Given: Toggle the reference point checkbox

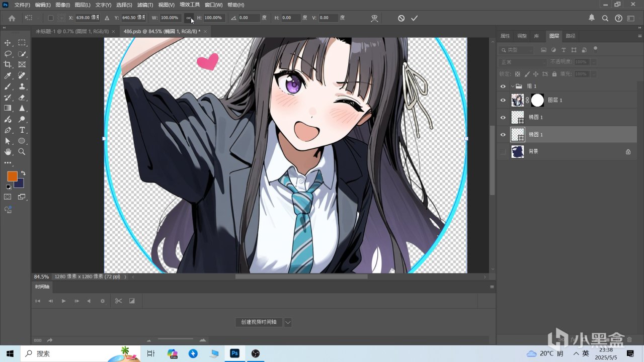Looking at the screenshot, I should click(x=50, y=18).
